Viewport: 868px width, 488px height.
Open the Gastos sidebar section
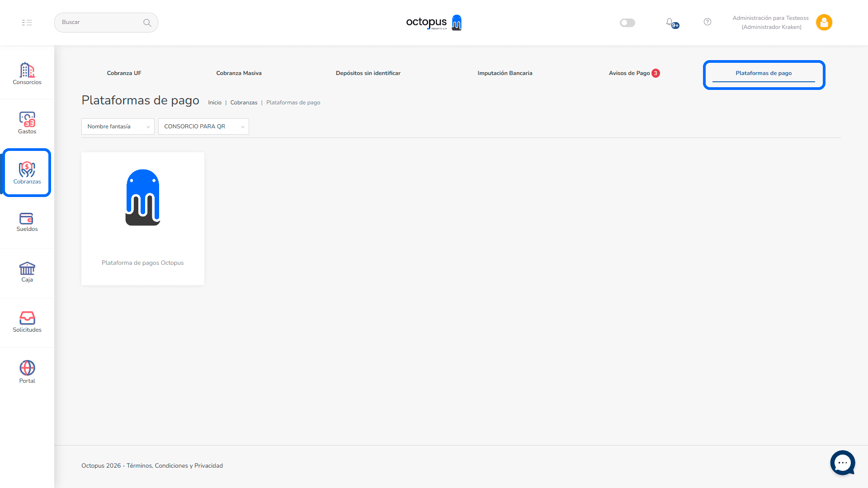tap(27, 122)
